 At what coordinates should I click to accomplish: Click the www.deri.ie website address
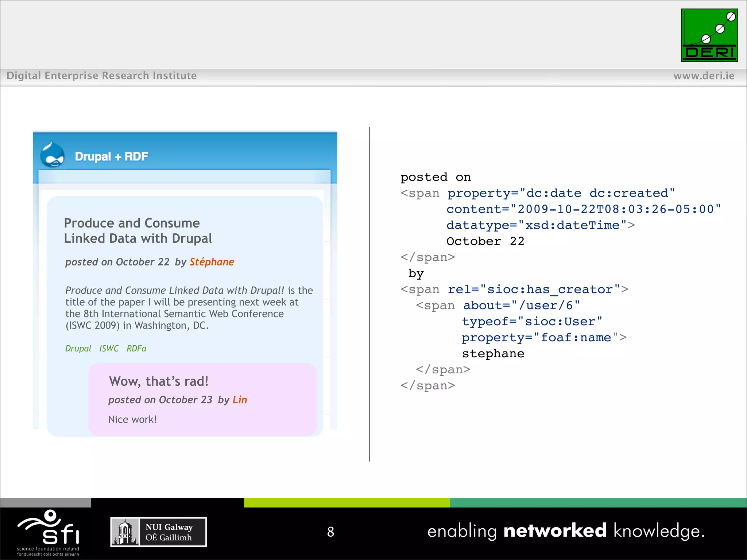coord(704,76)
